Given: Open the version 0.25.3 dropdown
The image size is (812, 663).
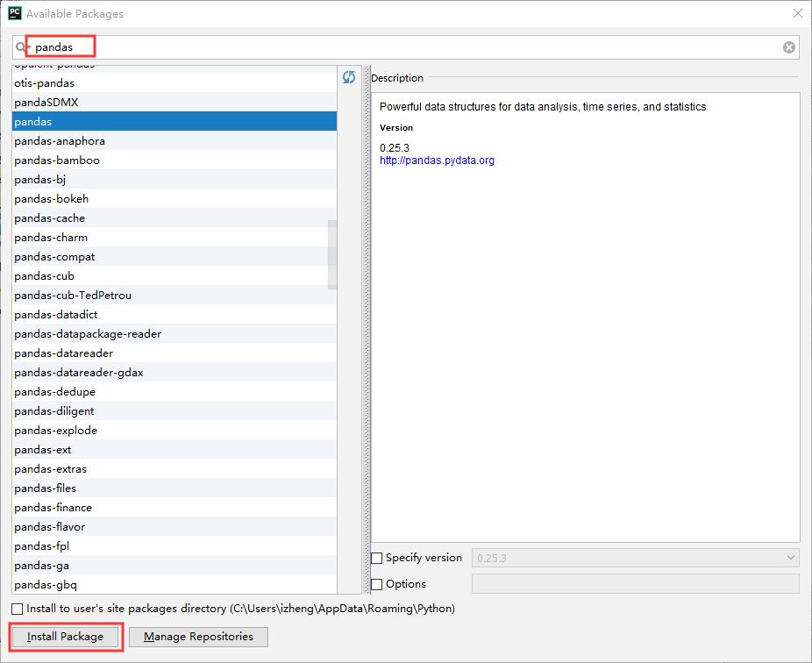Looking at the screenshot, I should (636, 558).
